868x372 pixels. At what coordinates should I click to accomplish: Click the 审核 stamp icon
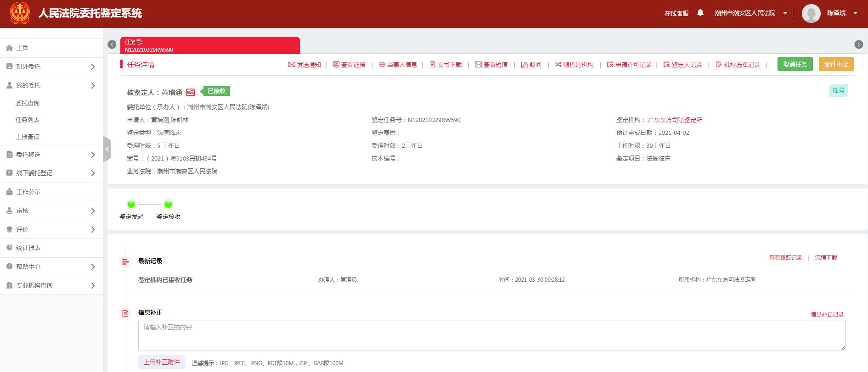9,211
